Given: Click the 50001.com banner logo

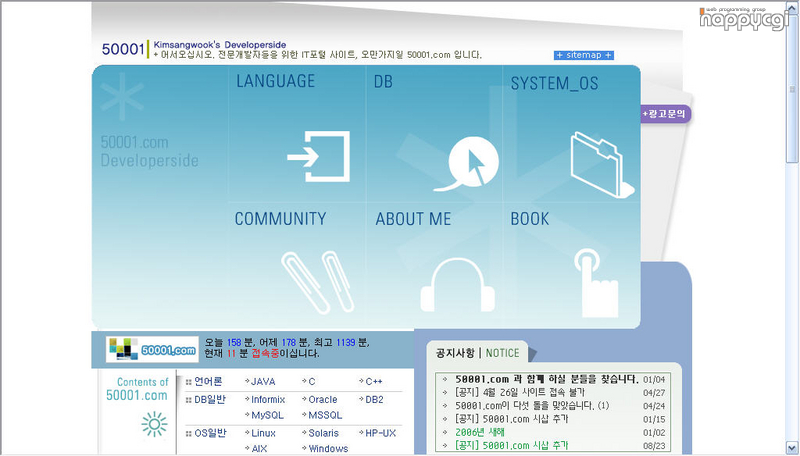Looking at the screenshot, I should coord(152,349).
